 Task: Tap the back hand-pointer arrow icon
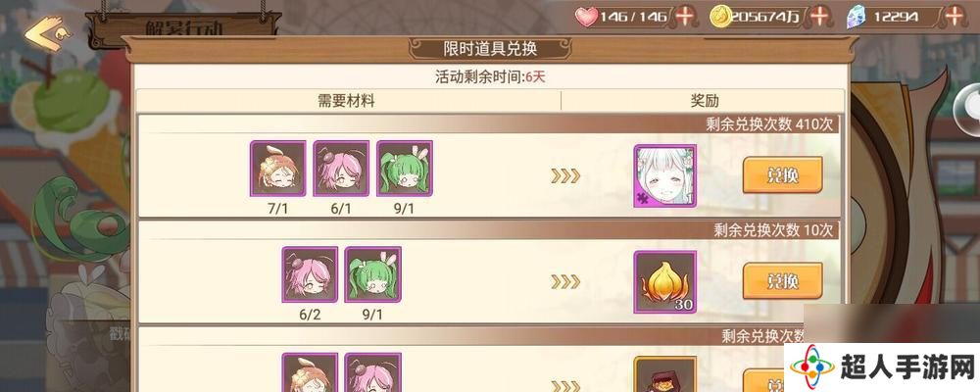click(48, 33)
